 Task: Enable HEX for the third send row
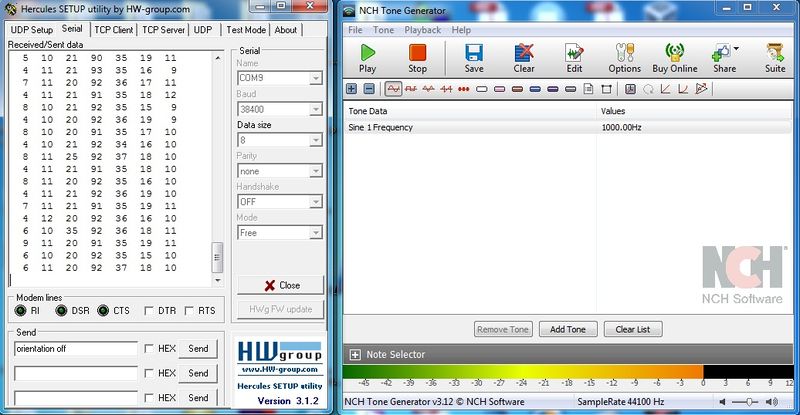(x=149, y=398)
